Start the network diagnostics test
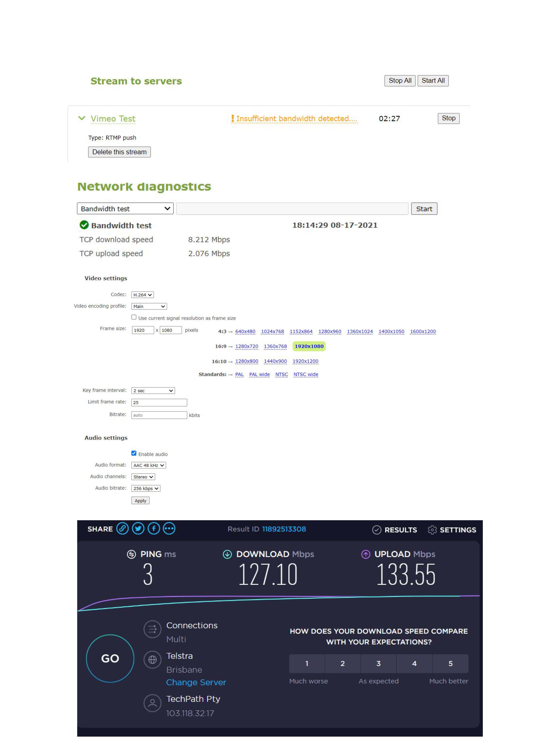This screenshot has width=535, height=756. coord(424,209)
